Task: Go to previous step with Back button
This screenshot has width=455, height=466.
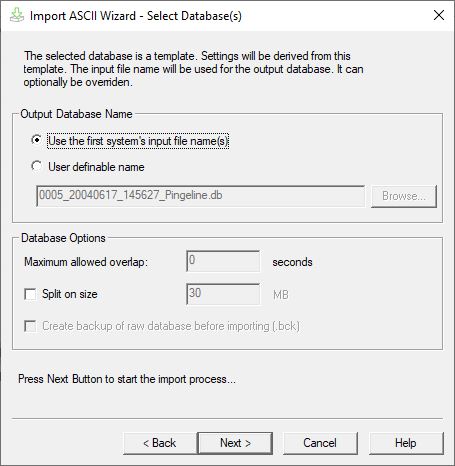Action: pos(160,443)
